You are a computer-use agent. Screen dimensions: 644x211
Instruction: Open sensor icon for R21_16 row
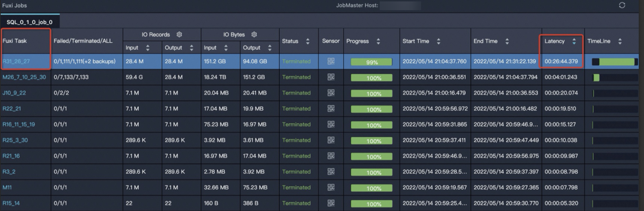(x=331, y=156)
